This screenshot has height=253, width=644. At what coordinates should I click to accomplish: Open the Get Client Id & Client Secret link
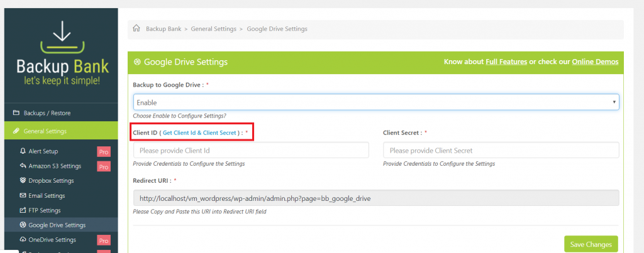199,133
